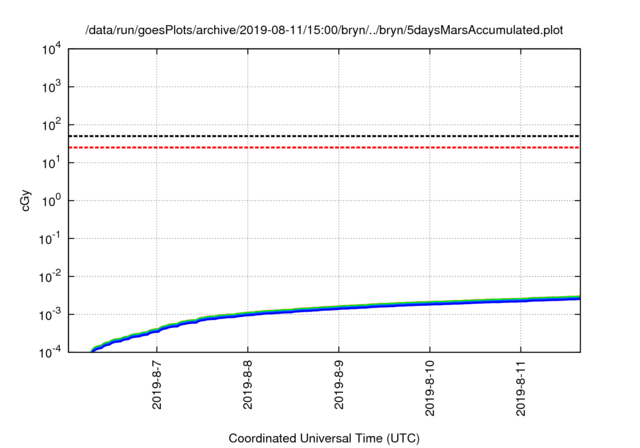
Task: Click the red dashed threshold line
Action: [x=324, y=147]
